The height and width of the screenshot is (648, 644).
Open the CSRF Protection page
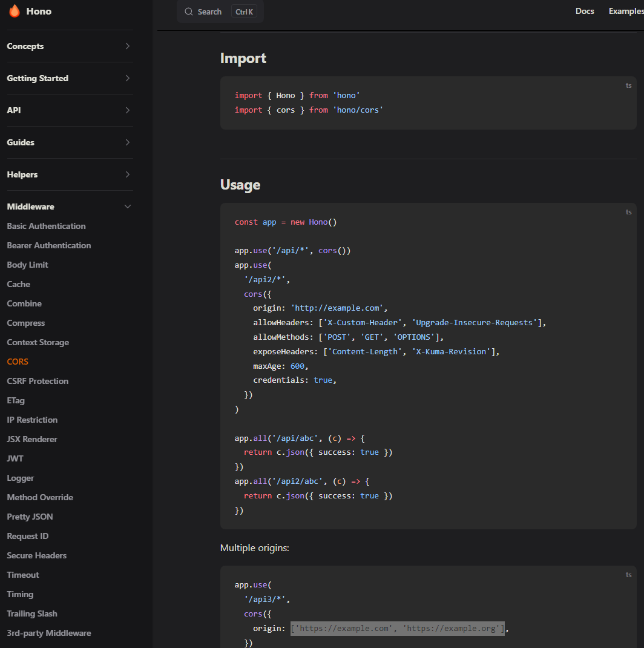38,381
